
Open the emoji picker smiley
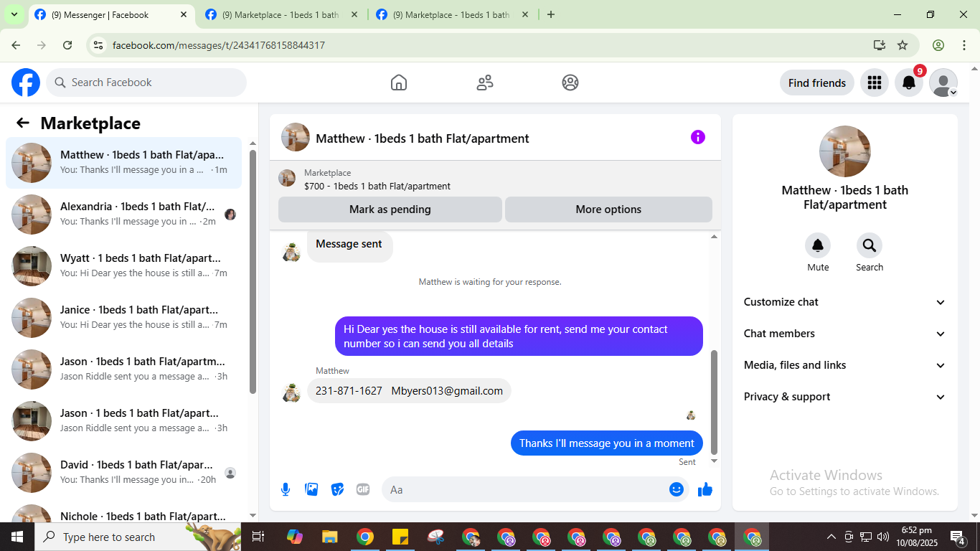click(x=676, y=489)
